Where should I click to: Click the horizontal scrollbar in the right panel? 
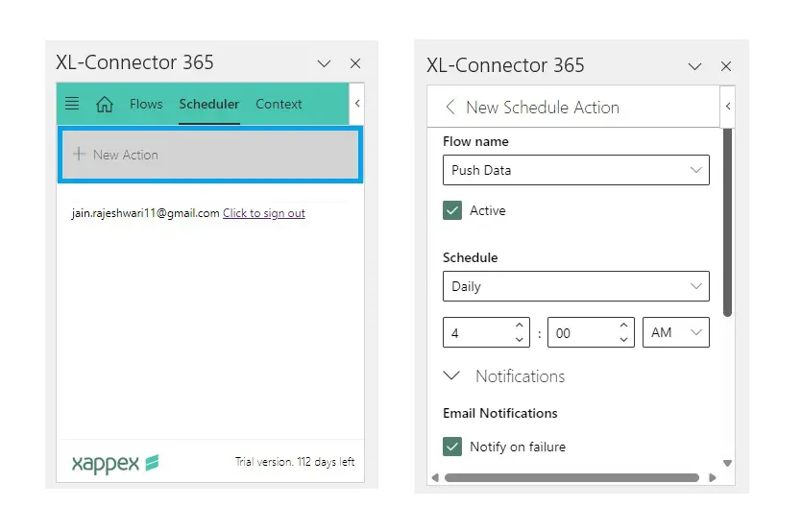click(571, 477)
